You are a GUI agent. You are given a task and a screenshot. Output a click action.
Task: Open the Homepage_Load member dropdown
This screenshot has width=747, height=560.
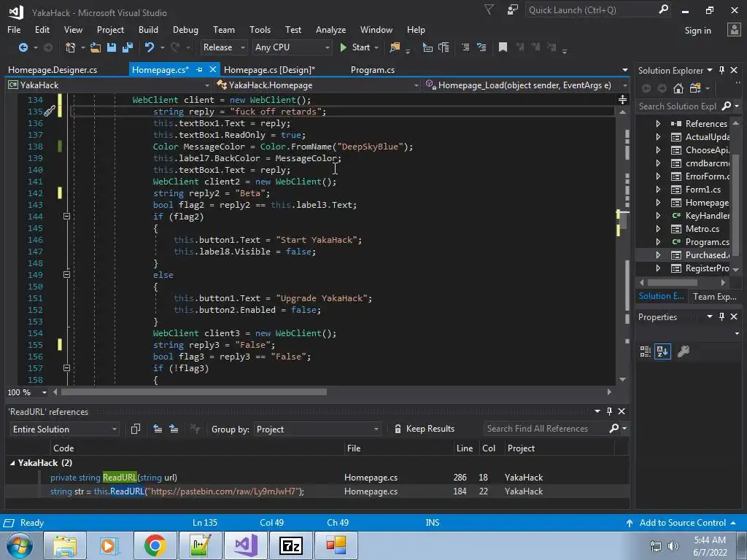pos(526,85)
